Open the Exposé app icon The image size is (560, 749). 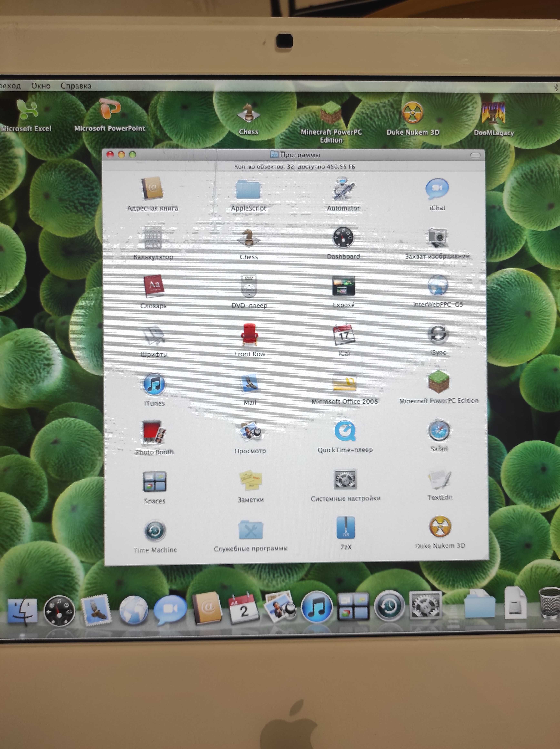(x=343, y=286)
